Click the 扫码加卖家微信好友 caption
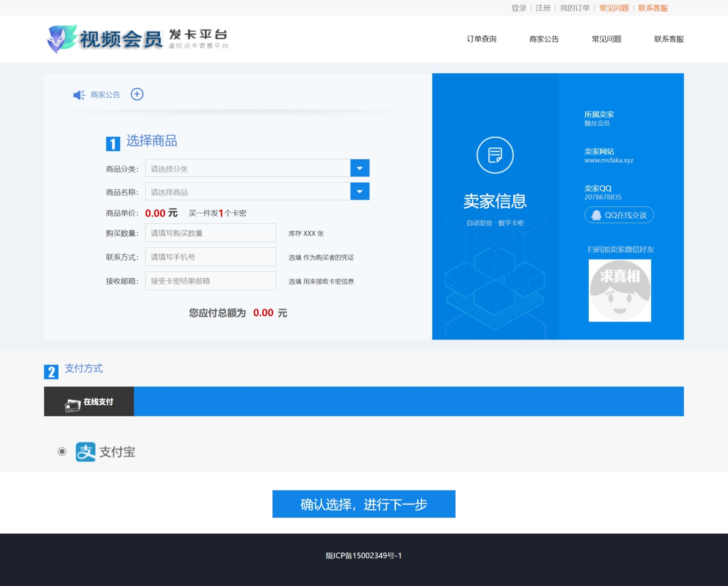Image resolution: width=728 pixels, height=586 pixels. tap(621, 250)
